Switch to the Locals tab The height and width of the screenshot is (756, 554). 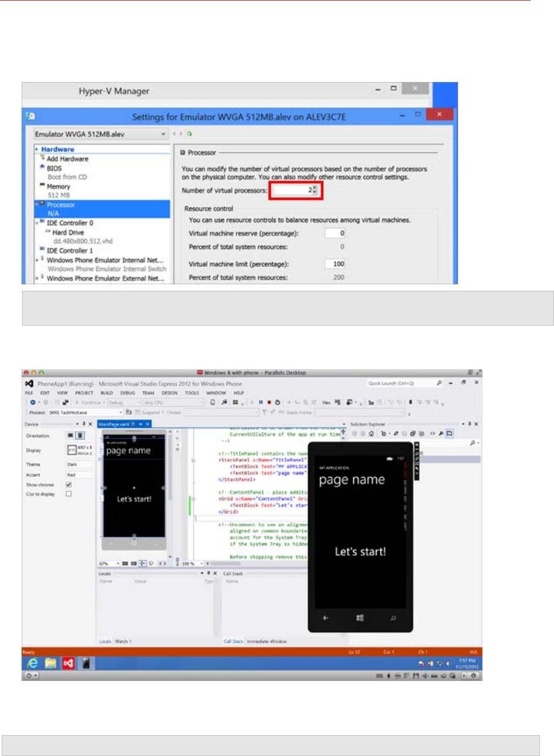click(105, 641)
